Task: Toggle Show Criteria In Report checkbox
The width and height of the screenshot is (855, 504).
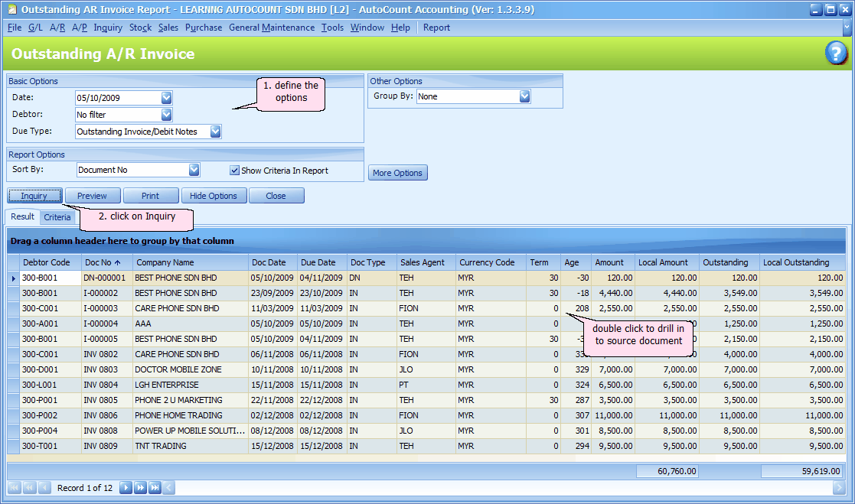Action: click(235, 171)
